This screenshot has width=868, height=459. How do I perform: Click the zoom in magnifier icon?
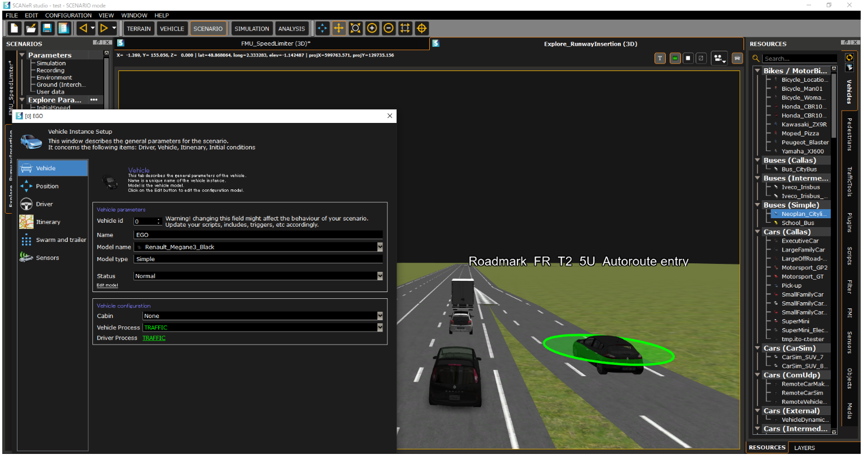coord(372,28)
